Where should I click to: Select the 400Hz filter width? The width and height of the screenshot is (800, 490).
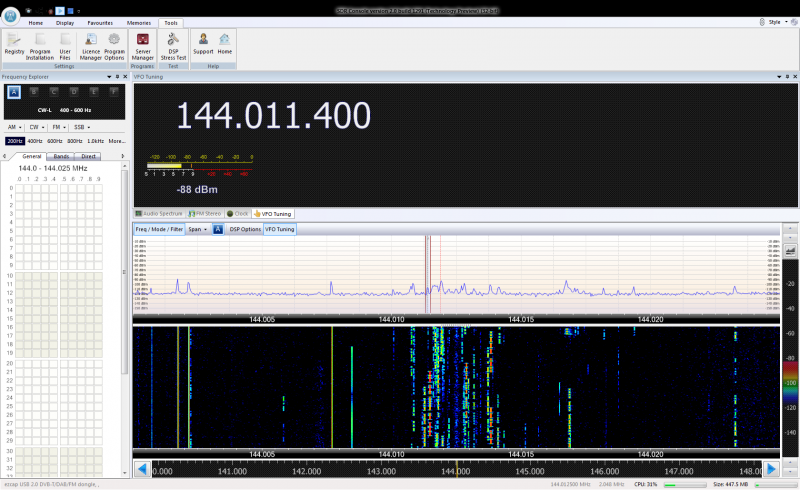pyautogui.click(x=35, y=141)
